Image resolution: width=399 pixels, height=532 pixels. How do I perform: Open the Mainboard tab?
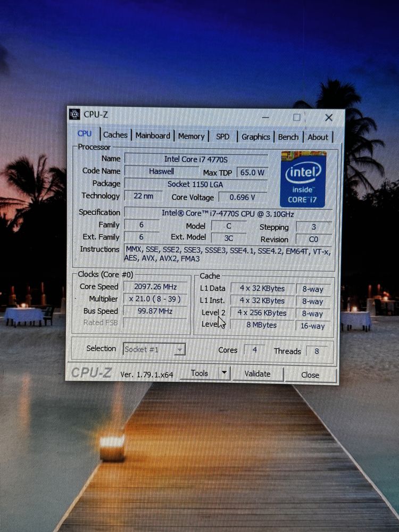(x=153, y=135)
